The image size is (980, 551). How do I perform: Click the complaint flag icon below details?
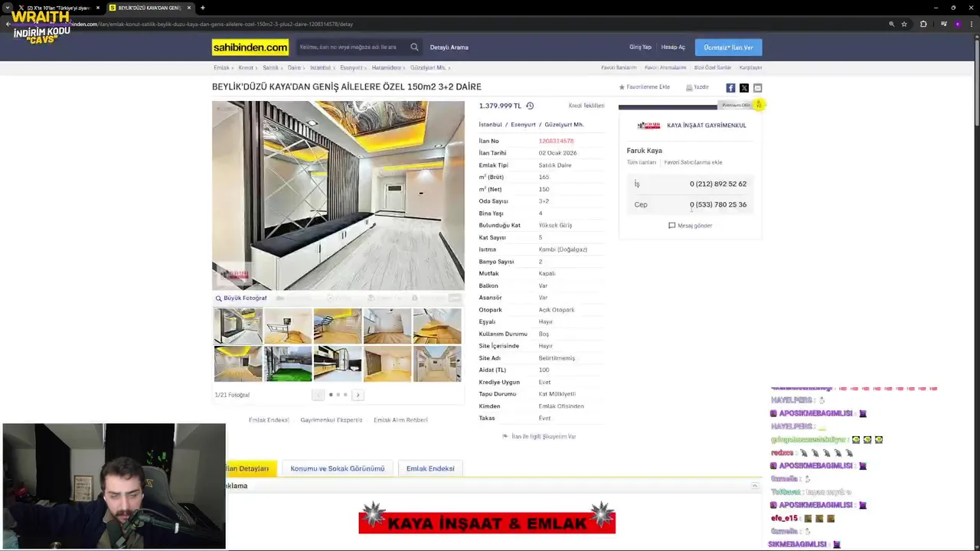click(505, 436)
